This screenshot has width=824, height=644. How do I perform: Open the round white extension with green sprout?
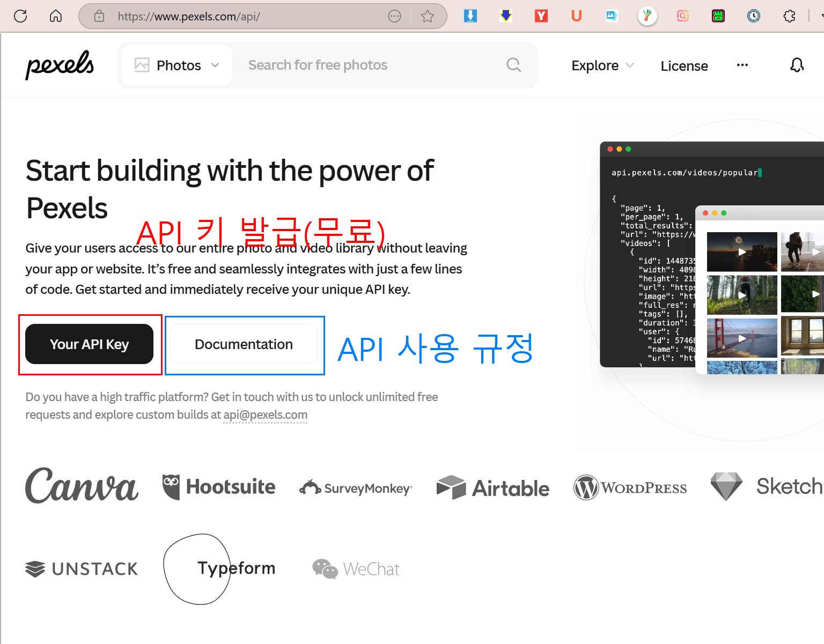(x=648, y=16)
